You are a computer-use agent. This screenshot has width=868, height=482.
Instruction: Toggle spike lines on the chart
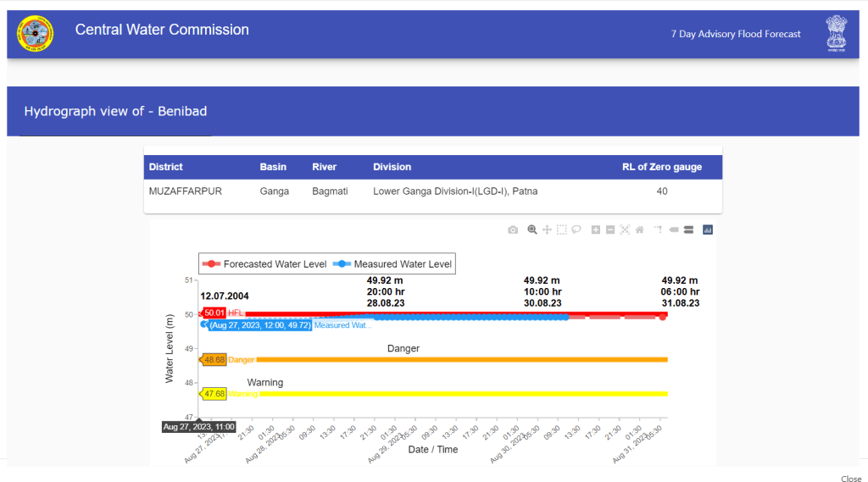tap(658, 230)
